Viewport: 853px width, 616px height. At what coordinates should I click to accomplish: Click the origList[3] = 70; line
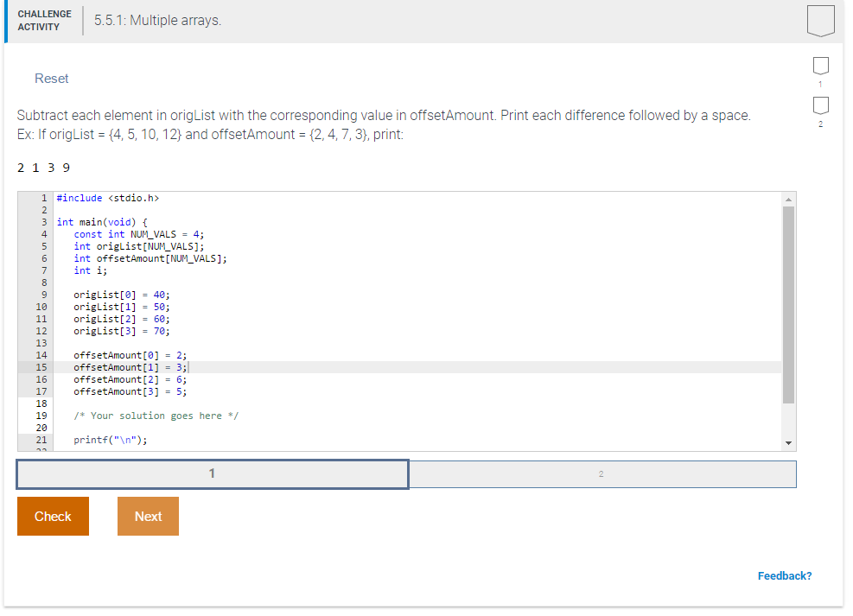pyautogui.click(x=121, y=331)
